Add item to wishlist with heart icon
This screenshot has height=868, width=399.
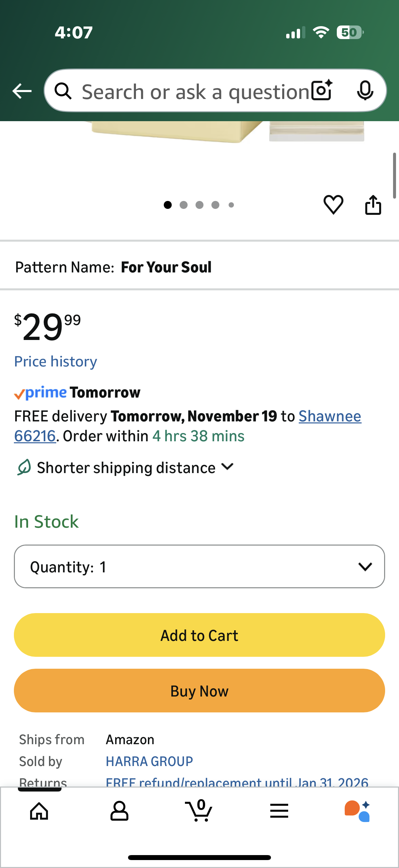[x=333, y=205]
